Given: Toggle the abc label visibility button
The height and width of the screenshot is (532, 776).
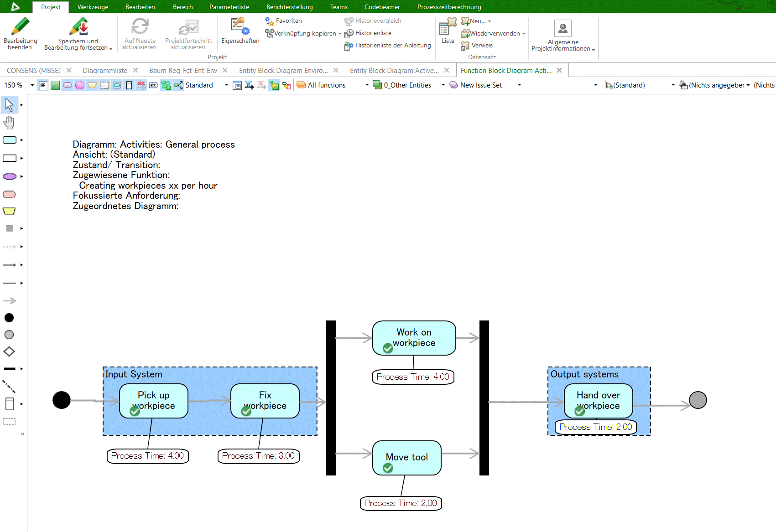Looking at the screenshot, I should coord(141,85).
